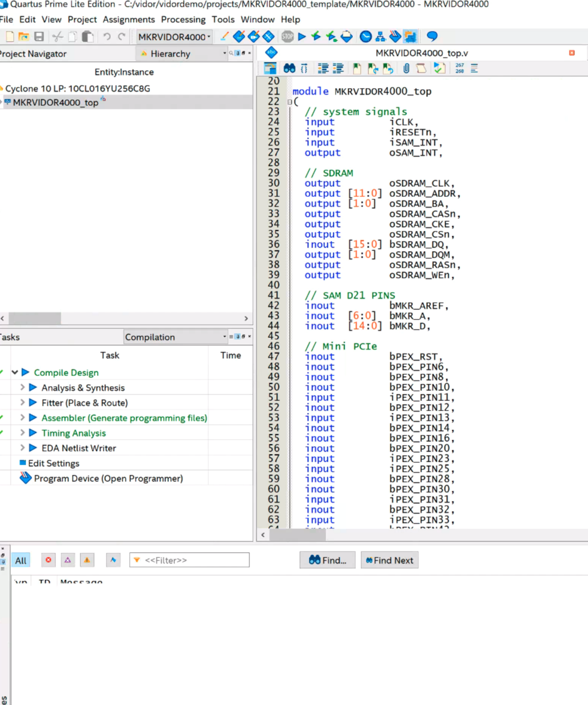Click the binoculars Find icon in editor toolbar

pos(289,68)
